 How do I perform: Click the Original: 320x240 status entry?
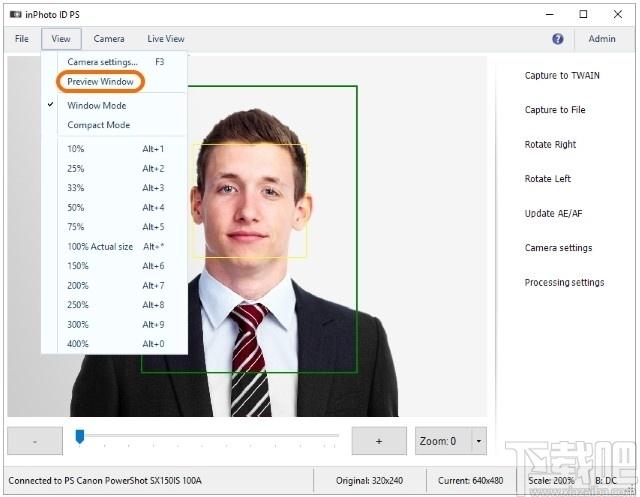click(x=369, y=481)
